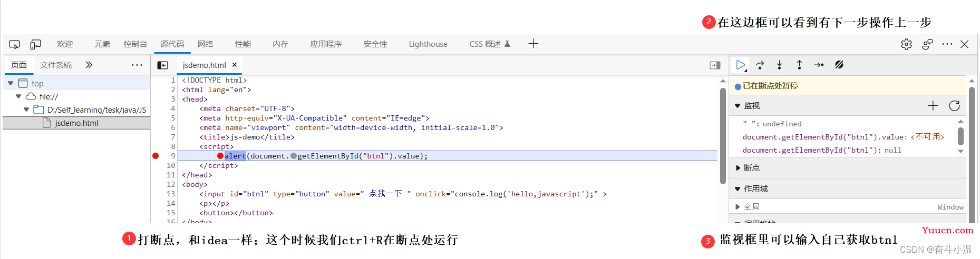
Task: Click the input tag code line
Action: [403, 194]
